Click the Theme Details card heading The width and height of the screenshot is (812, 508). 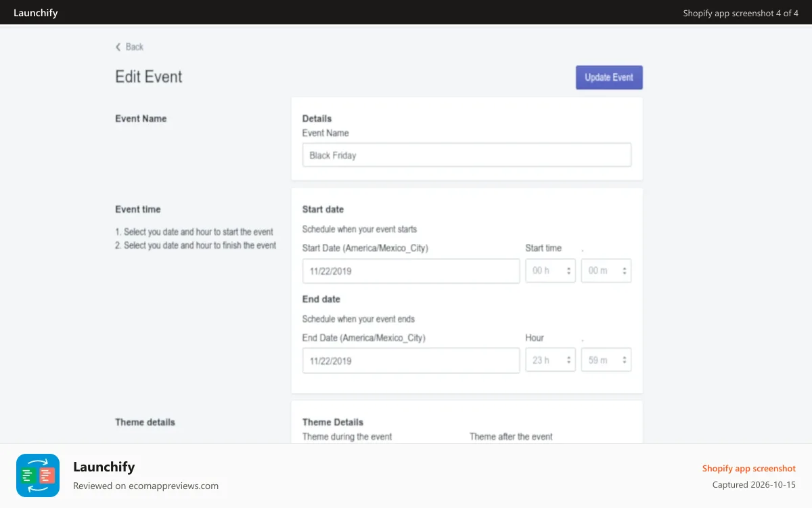click(x=333, y=422)
